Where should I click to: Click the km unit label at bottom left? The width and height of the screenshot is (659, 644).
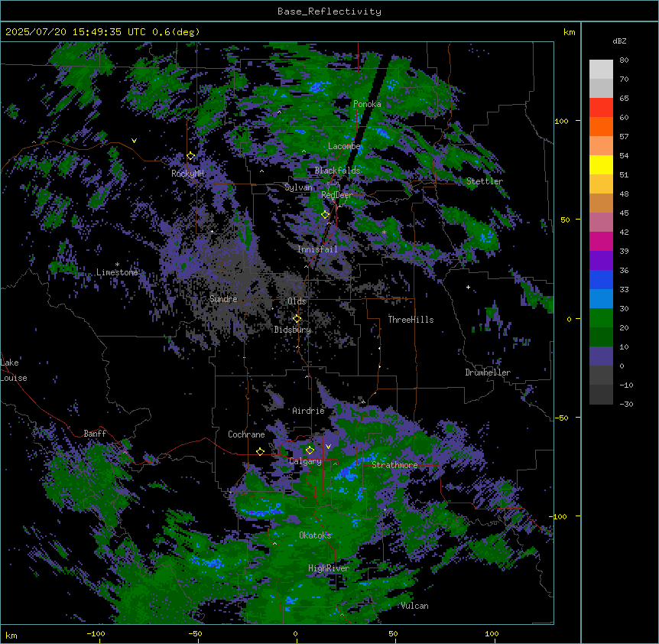pyautogui.click(x=11, y=635)
